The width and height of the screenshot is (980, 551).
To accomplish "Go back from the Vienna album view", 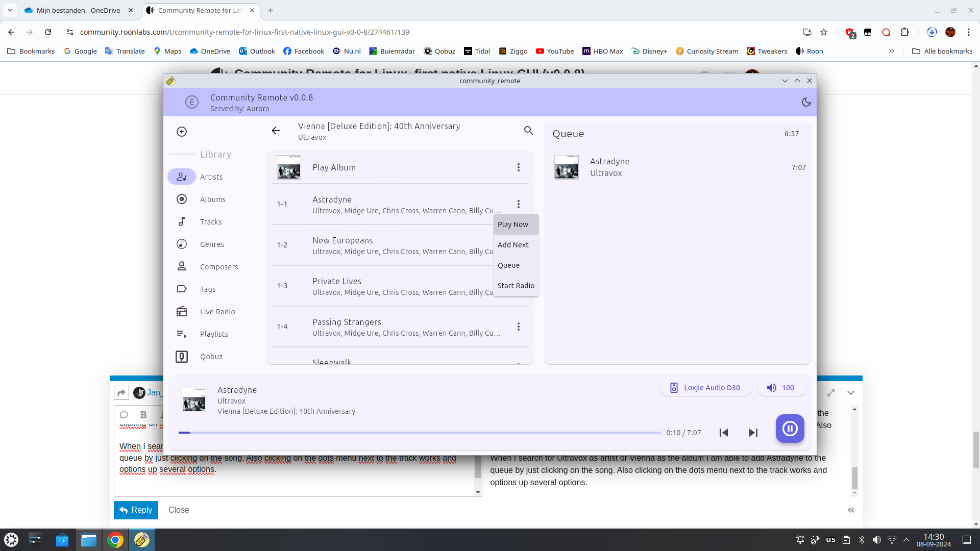I will [x=276, y=131].
